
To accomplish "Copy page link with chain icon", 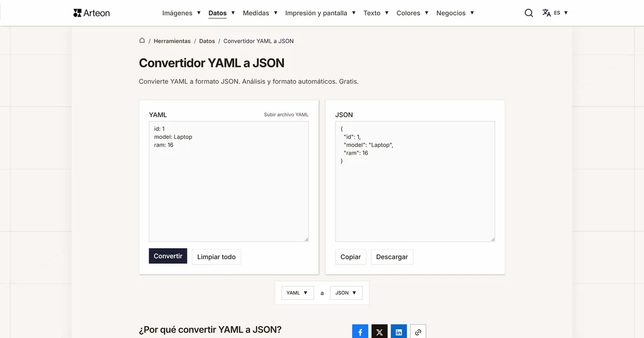I will 418,332.
